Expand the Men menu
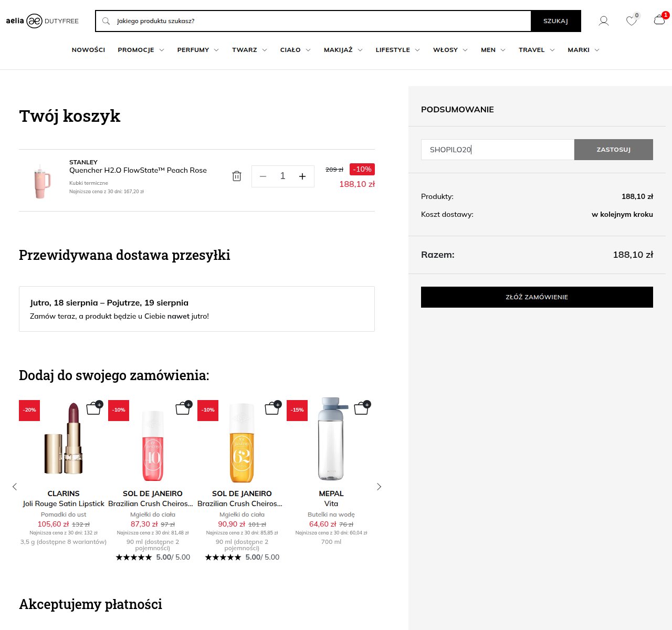The image size is (672, 630). click(x=493, y=50)
